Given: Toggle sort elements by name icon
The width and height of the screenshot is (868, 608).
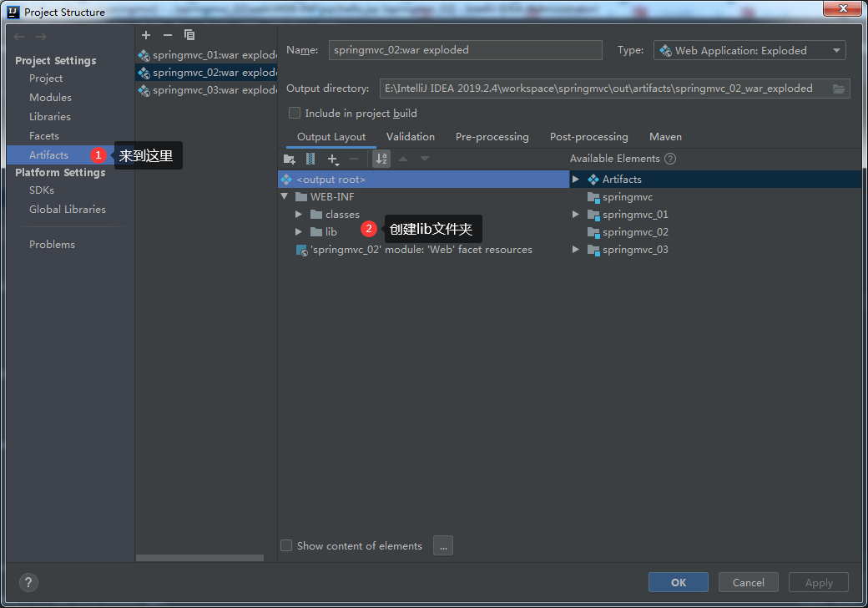Looking at the screenshot, I should click(x=381, y=159).
